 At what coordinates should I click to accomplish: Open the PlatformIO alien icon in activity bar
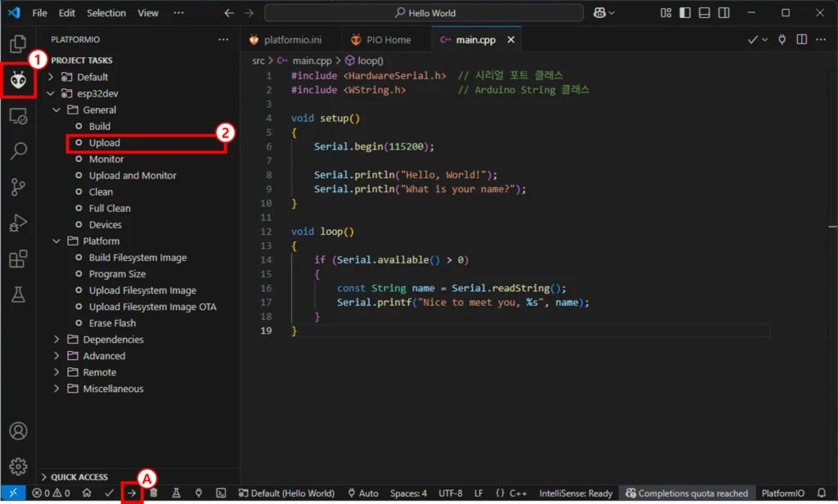pyautogui.click(x=18, y=80)
